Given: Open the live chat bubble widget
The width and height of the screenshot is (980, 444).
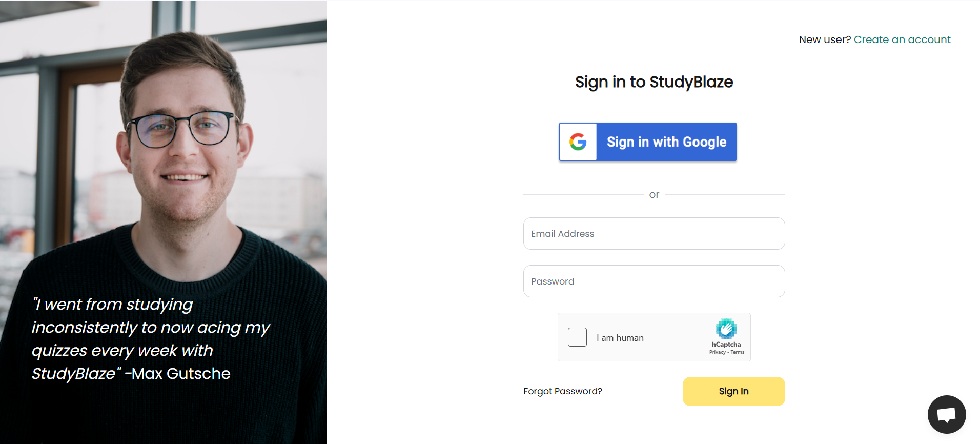Looking at the screenshot, I should click(946, 414).
